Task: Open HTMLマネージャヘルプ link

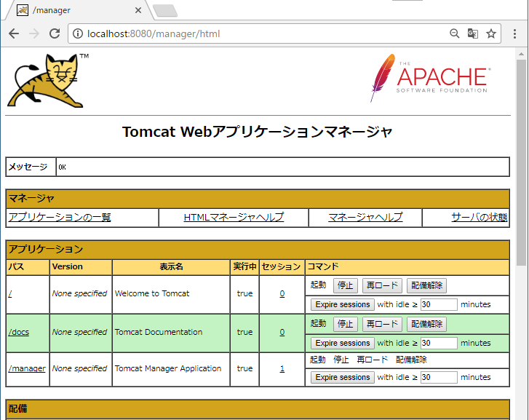Action: (234, 217)
